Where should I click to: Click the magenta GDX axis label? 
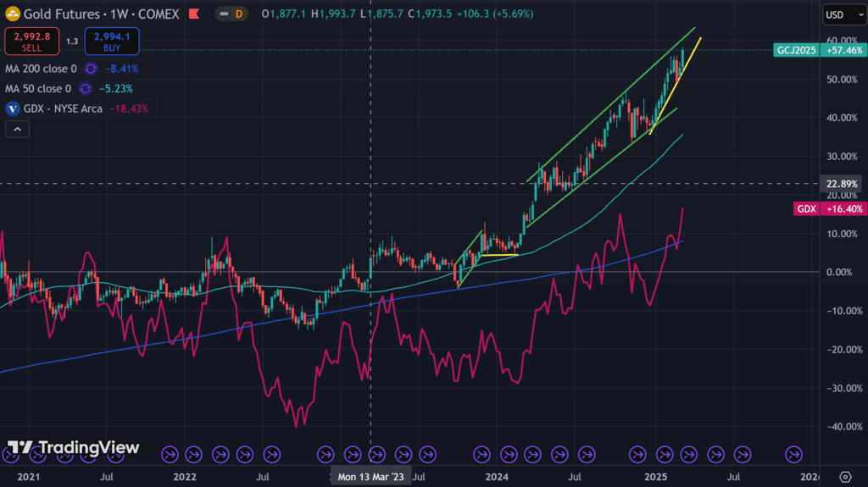coord(807,208)
